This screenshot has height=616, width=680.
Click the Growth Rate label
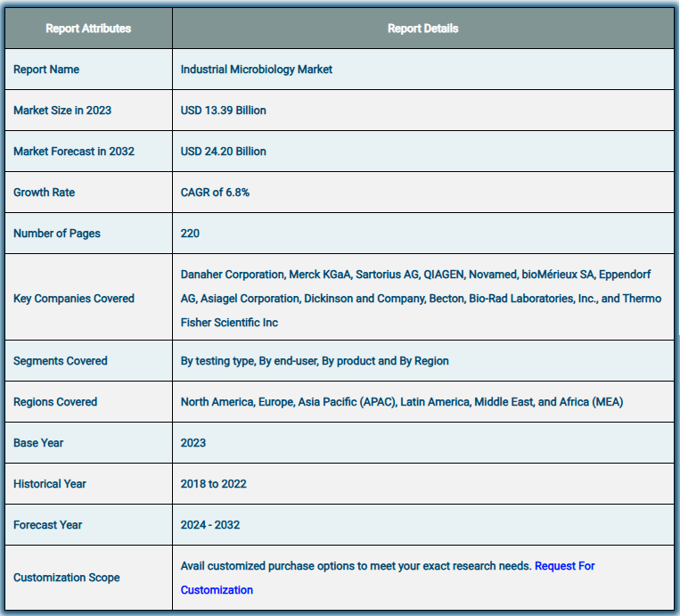click(x=45, y=193)
